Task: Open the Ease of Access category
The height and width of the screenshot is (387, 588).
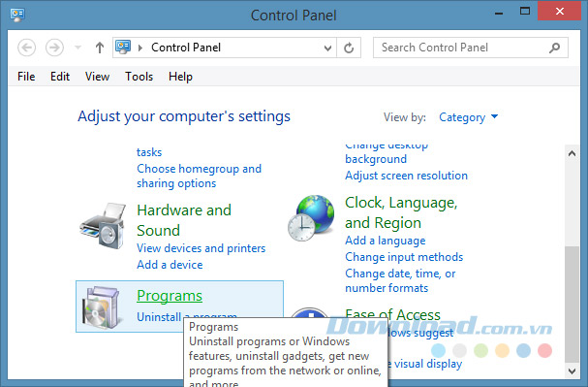Action: tap(392, 314)
